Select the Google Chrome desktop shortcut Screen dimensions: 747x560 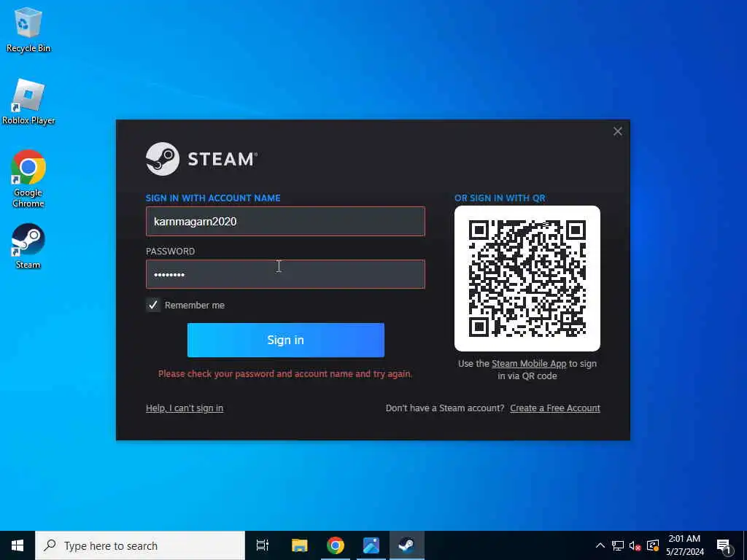pyautogui.click(x=28, y=179)
